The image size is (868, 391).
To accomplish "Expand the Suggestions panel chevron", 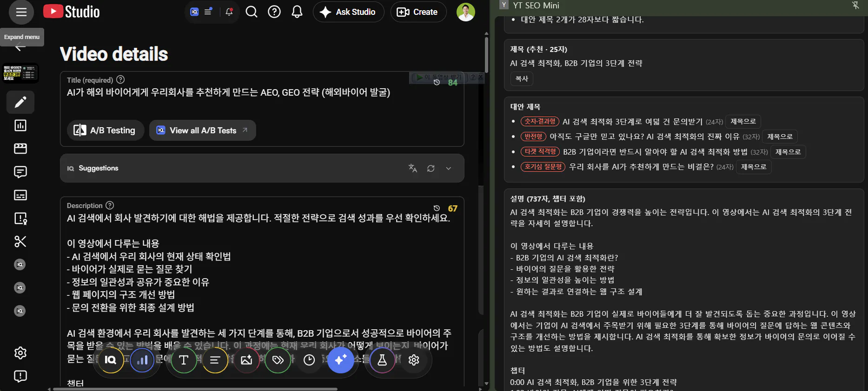I will 449,168.
